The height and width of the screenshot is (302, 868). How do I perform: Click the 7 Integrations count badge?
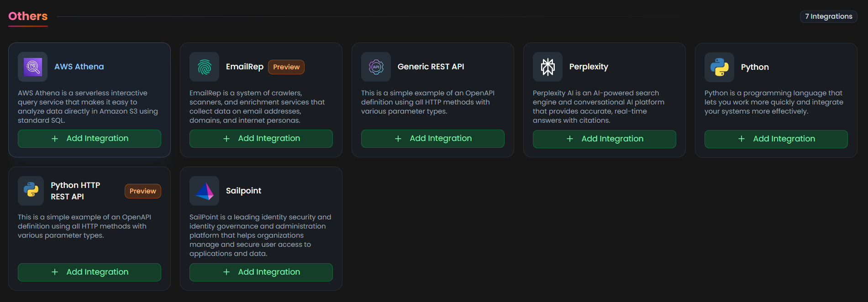828,16
